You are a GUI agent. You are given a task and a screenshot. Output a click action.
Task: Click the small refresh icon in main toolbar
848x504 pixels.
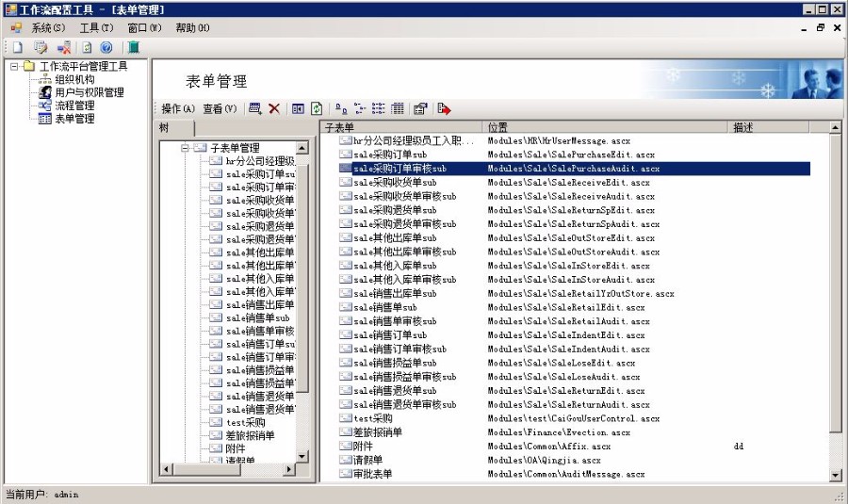pos(87,48)
